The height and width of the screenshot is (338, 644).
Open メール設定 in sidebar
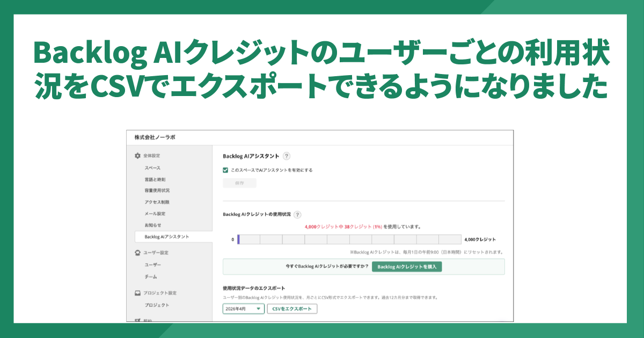pos(155,214)
